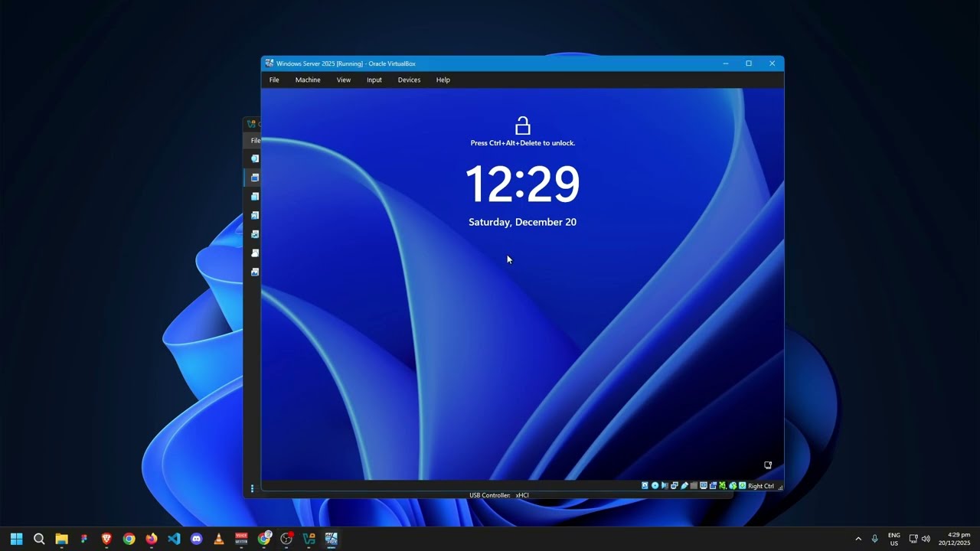Switch to VirtualBox Manager taskbar icon
Image resolution: width=980 pixels, height=551 pixels.
click(x=309, y=539)
